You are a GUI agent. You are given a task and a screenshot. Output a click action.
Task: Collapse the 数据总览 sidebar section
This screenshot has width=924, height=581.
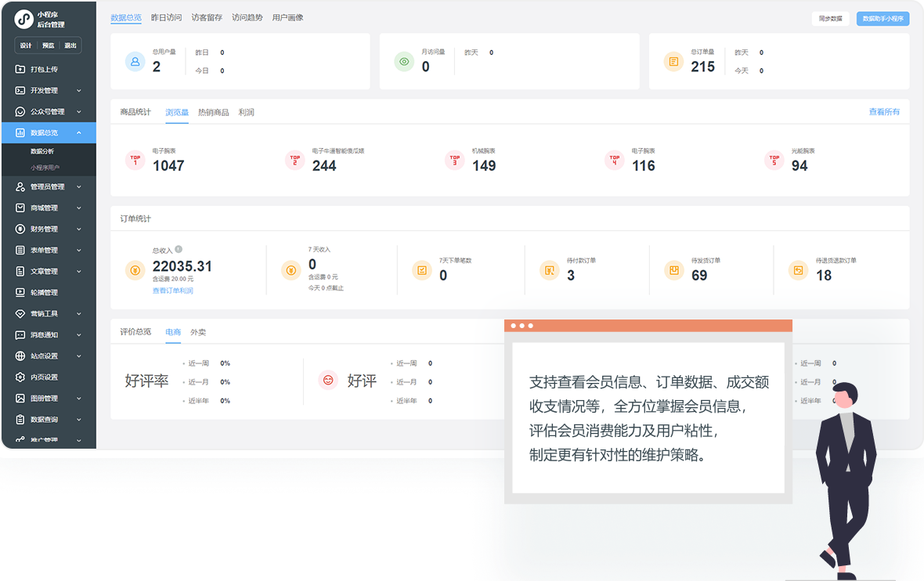[x=79, y=133]
